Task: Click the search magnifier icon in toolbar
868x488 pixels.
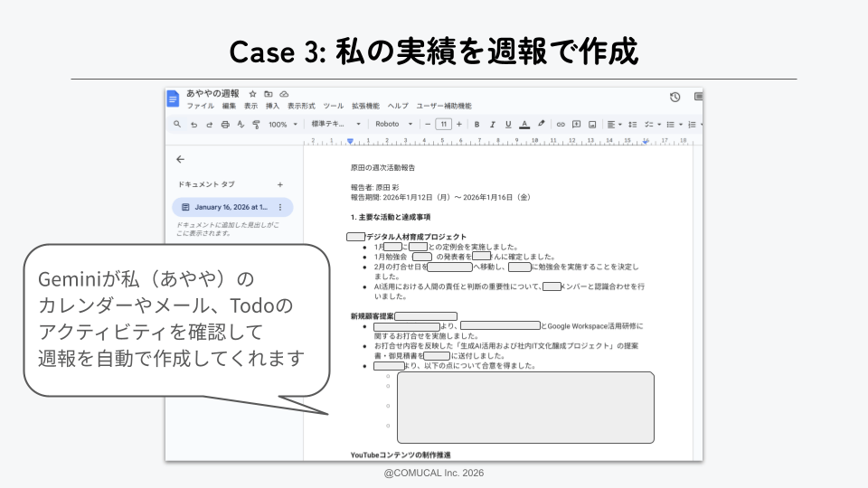Action: (x=177, y=125)
